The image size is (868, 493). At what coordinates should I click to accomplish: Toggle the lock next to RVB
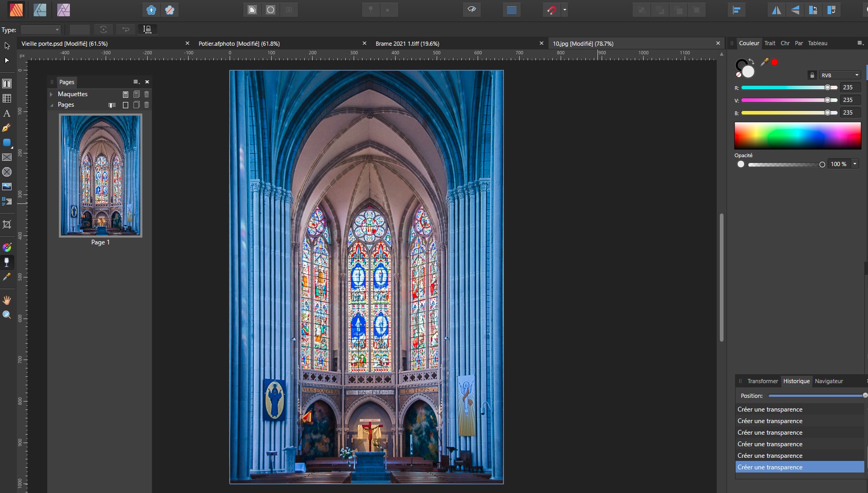[812, 75]
